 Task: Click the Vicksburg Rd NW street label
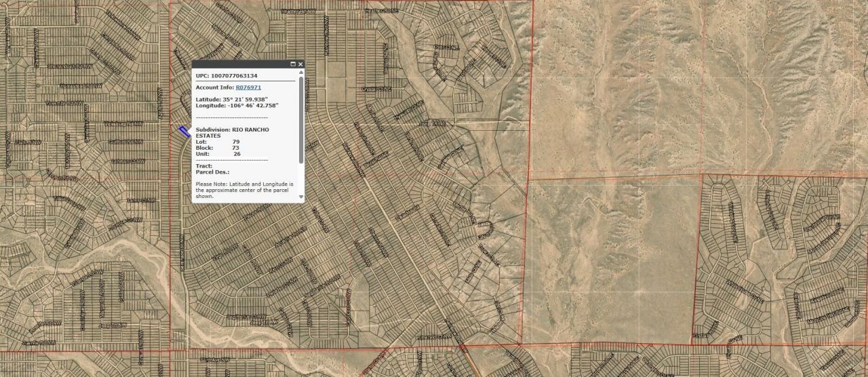[x=123, y=124]
